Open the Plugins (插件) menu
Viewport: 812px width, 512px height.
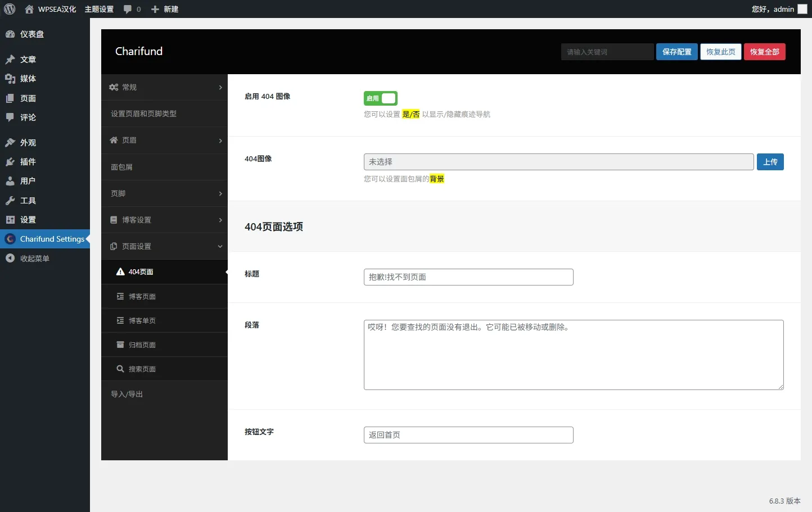(28, 162)
